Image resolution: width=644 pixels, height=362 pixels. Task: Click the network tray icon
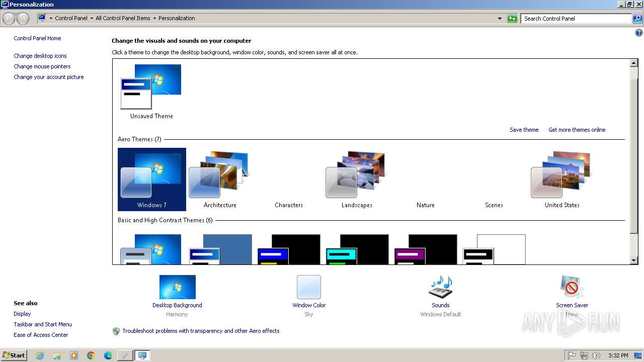584,355
